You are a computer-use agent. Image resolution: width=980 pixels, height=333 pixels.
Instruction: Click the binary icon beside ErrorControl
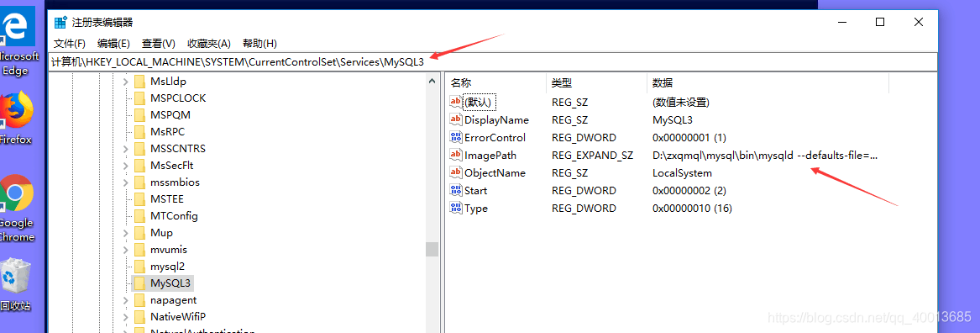(x=456, y=137)
